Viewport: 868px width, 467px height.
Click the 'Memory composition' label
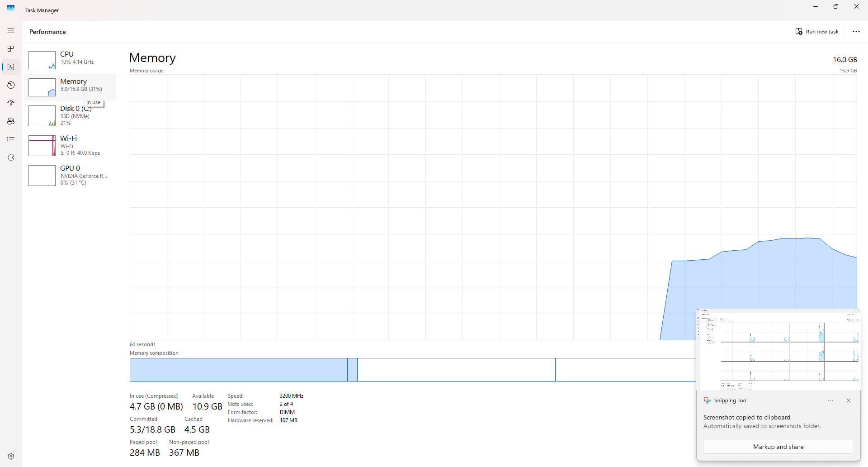pos(154,353)
